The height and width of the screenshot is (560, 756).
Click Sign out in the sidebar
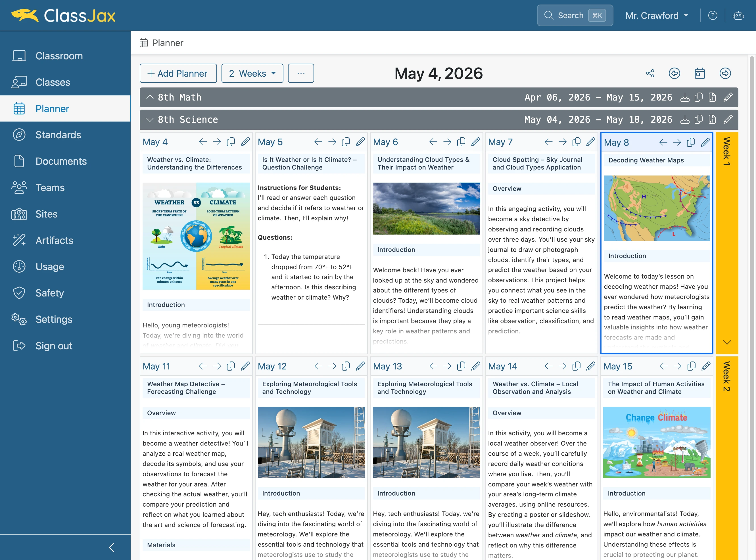[65, 346]
